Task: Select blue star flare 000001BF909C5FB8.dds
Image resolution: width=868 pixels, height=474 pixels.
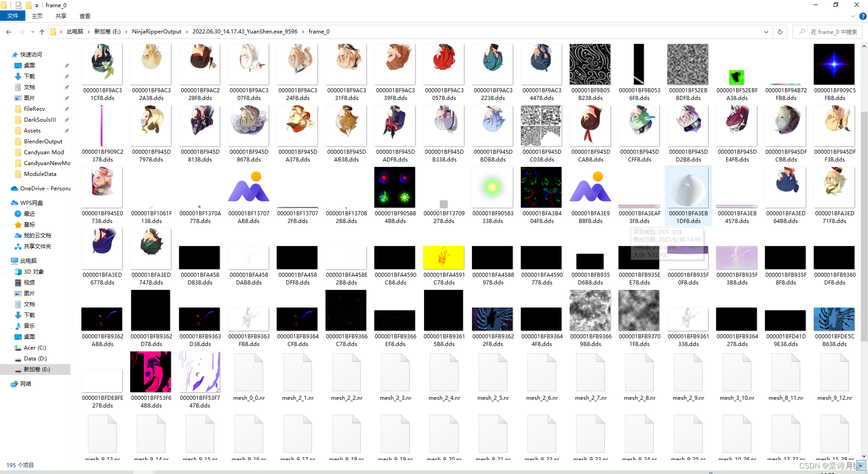Action: click(x=835, y=72)
